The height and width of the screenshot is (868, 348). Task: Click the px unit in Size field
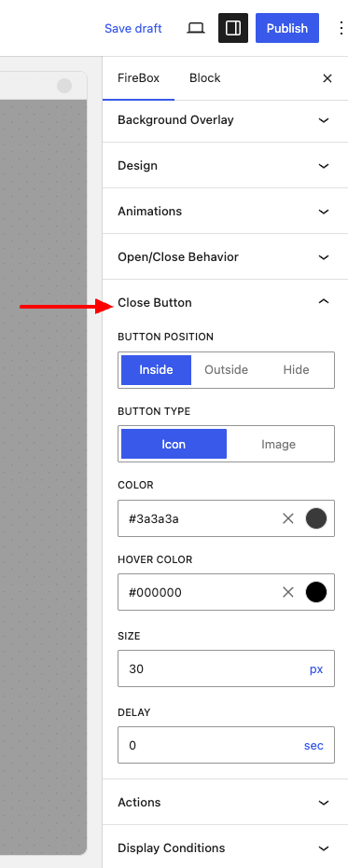click(316, 669)
